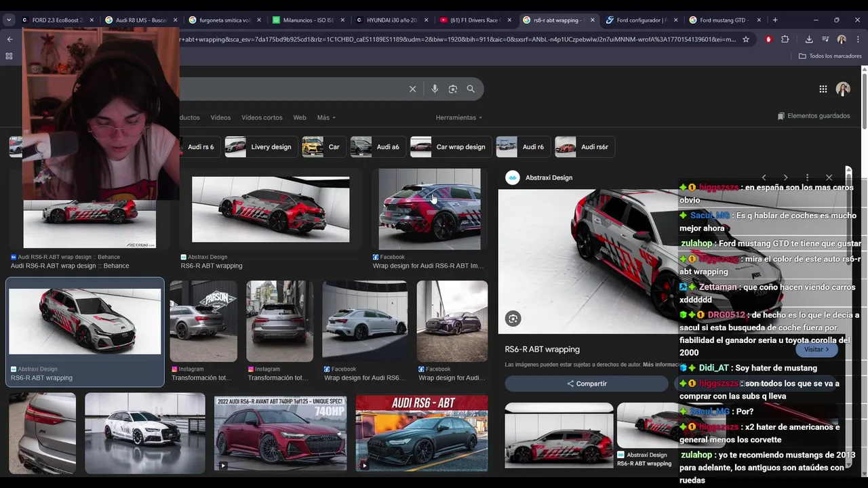Open the three-dot menu in the preview panel
The width and height of the screenshot is (868, 488).
pyautogui.click(x=807, y=178)
